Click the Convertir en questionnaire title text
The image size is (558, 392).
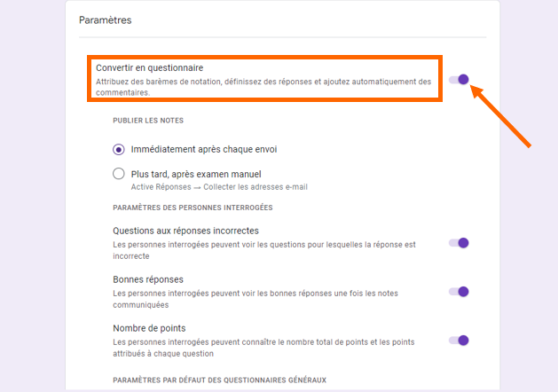pos(149,67)
